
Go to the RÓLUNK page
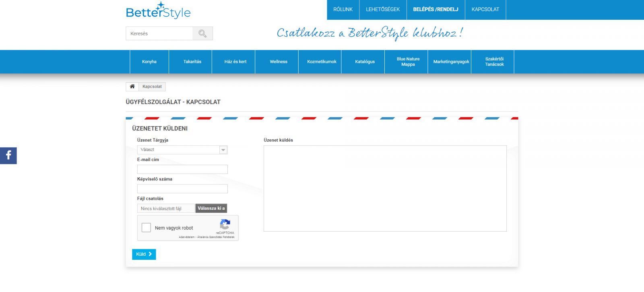[343, 9]
